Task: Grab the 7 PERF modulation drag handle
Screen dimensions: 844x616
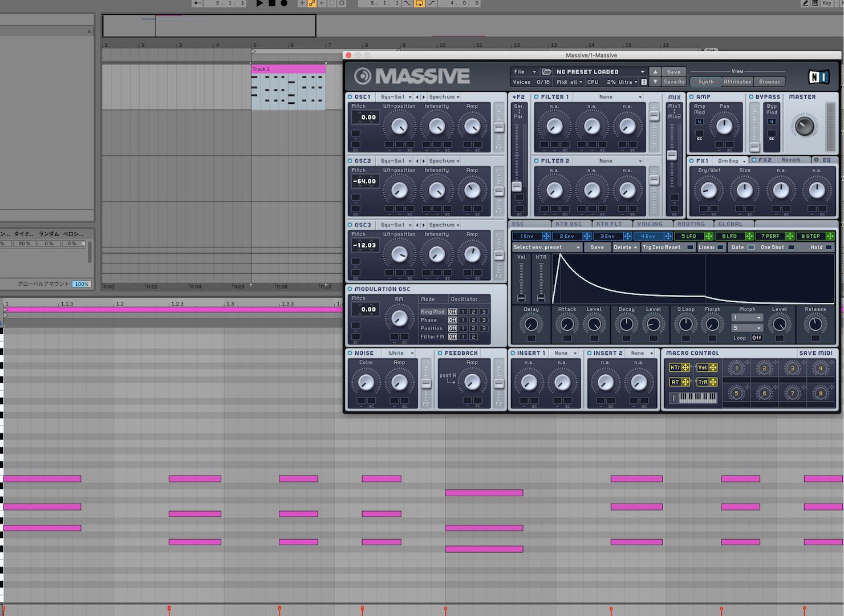Action: [x=790, y=236]
